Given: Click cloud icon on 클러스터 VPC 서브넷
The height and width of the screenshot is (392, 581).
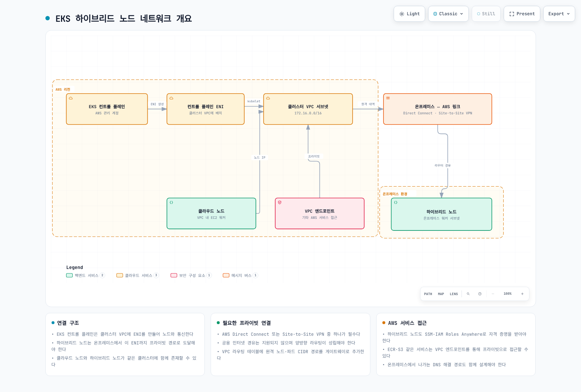Looking at the screenshot, I should click(x=268, y=98).
